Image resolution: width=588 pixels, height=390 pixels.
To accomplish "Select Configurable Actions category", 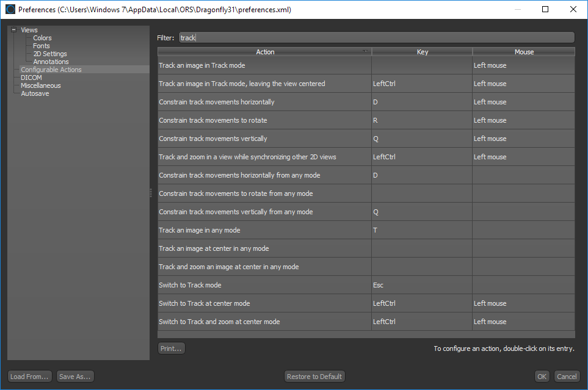I will tap(51, 70).
